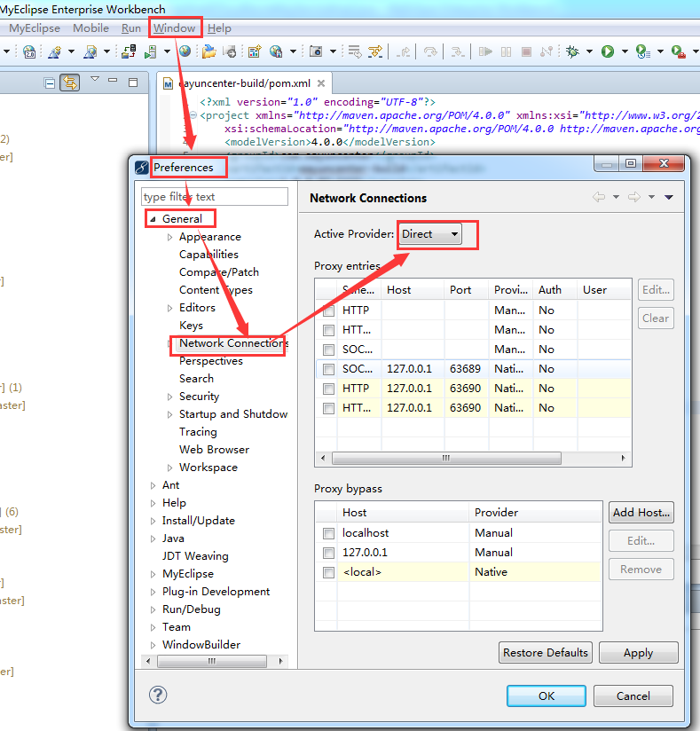Screen dimensions: 700x731
Task: Open the Web 2.0 browser toolbar icon
Action: pos(29,51)
